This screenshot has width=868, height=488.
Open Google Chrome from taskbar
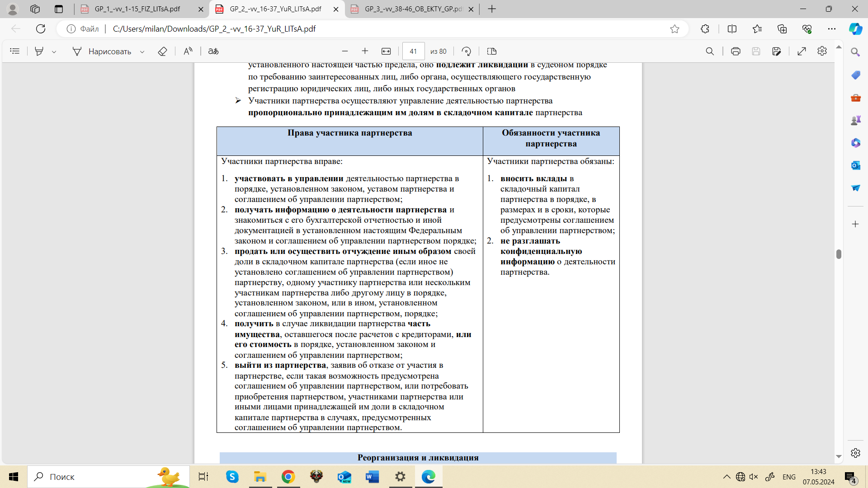pos(288,477)
